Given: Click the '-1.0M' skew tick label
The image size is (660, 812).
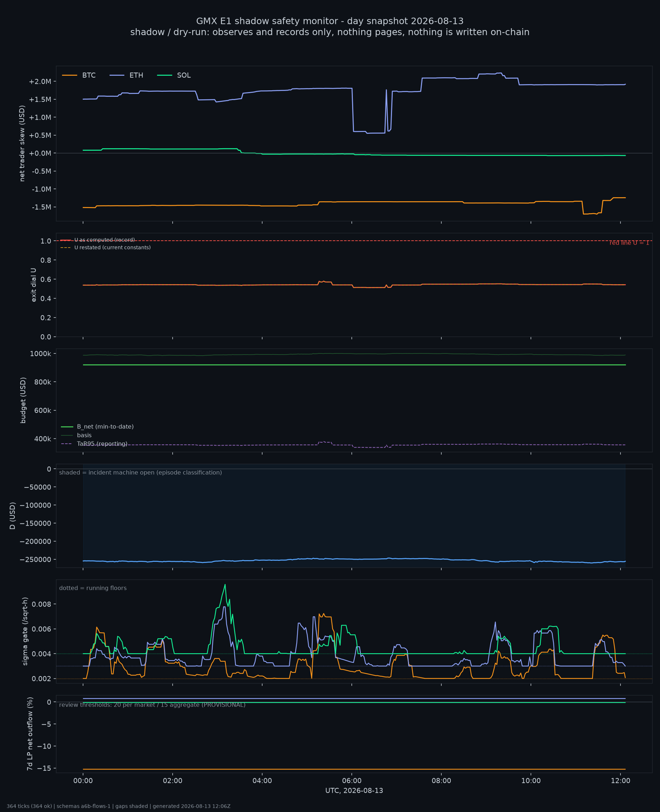Looking at the screenshot, I should 41,189.
